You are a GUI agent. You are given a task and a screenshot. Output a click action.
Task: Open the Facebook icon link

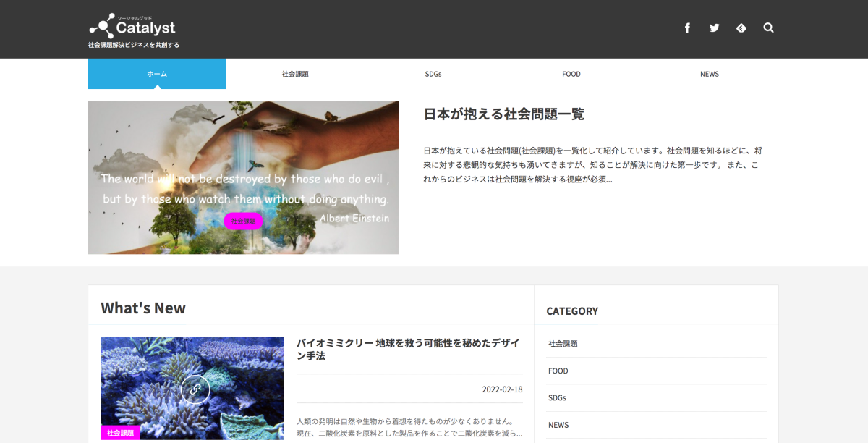[x=687, y=28]
